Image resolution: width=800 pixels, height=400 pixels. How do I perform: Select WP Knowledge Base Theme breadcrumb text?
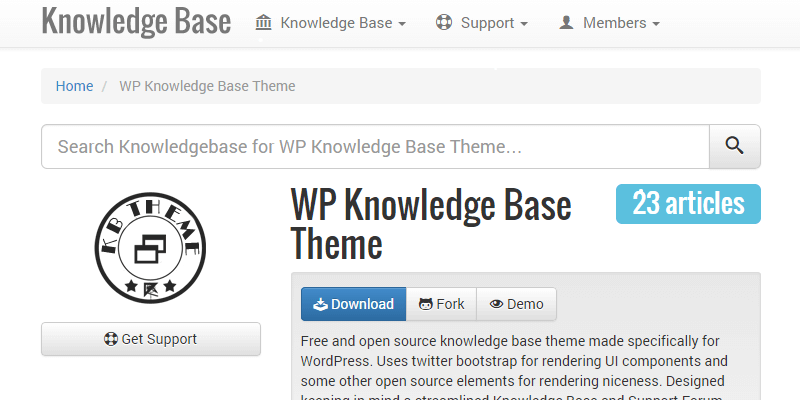tap(207, 86)
